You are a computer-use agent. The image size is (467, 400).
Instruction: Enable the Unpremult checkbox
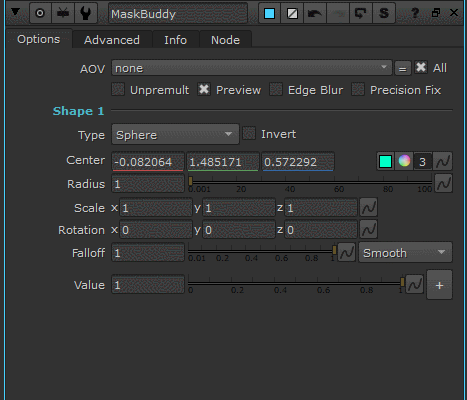coord(118,90)
